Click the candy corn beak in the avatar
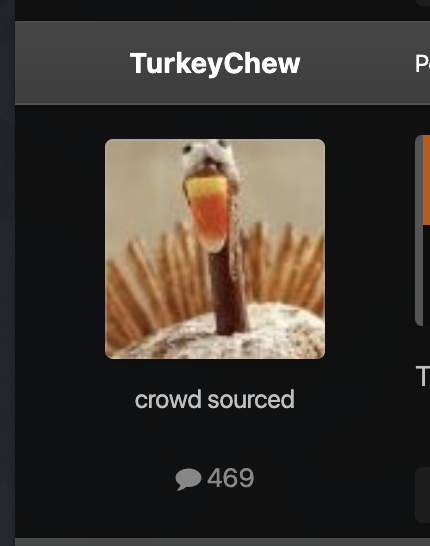Screen dimensions: 430x546 click(208, 212)
